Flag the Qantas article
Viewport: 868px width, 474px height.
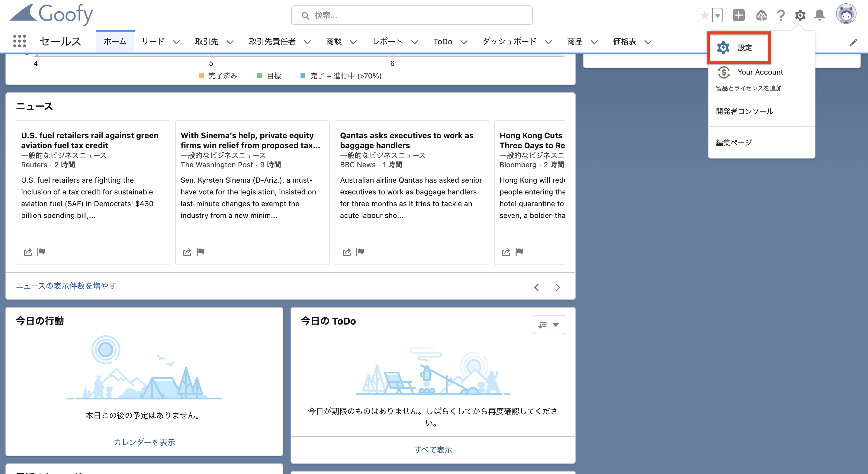(x=360, y=252)
